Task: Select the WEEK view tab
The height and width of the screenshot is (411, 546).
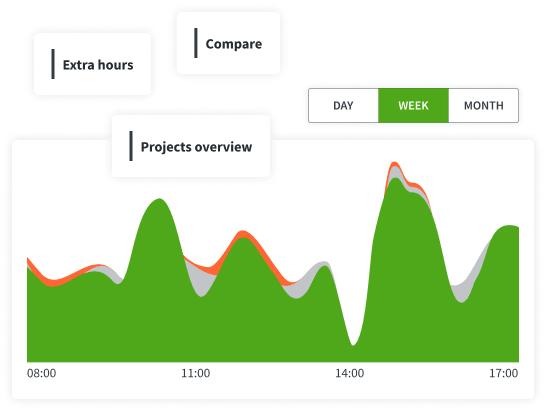Action: pos(413,106)
